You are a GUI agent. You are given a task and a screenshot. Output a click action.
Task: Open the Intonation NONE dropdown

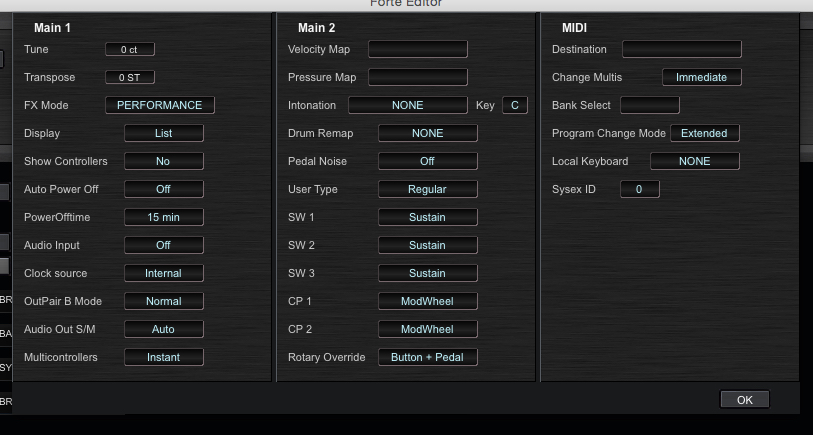408,105
